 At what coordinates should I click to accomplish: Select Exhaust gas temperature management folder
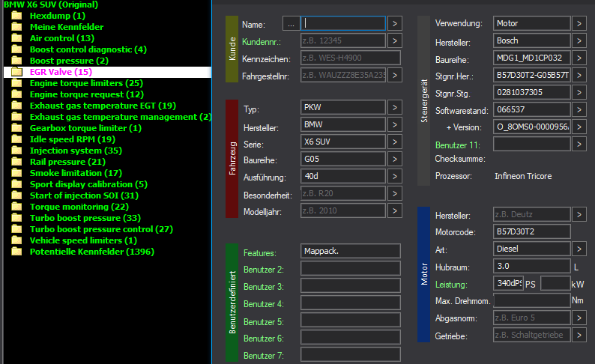click(121, 117)
